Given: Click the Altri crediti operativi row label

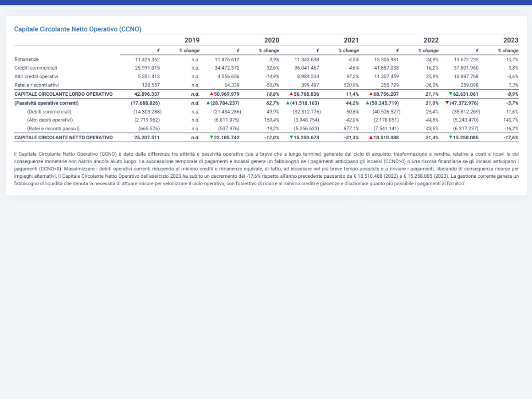Looking at the screenshot, I should click(x=36, y=77).
